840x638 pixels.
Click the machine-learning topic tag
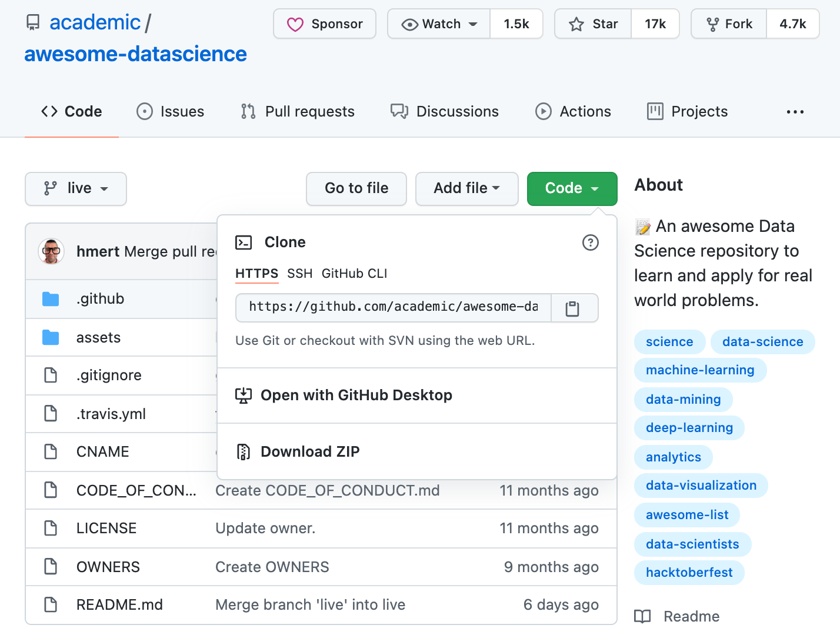(699, 370)
